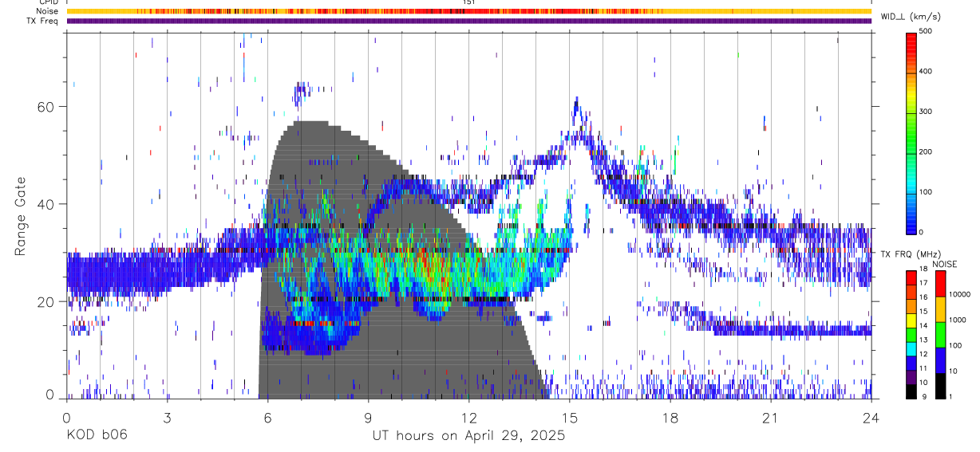Click the '21' hour tick label on time axis

pos(771,418)
